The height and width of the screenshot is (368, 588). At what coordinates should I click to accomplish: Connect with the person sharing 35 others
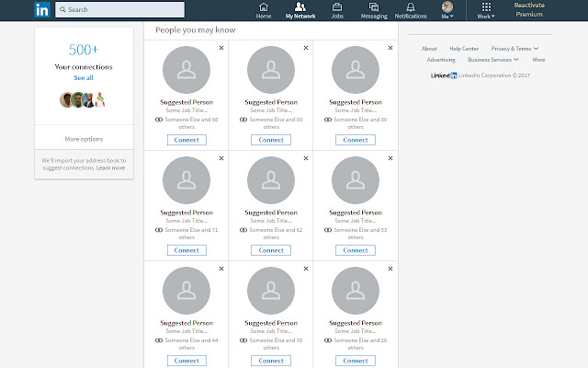pyautogui.click(x=271, y=361)
